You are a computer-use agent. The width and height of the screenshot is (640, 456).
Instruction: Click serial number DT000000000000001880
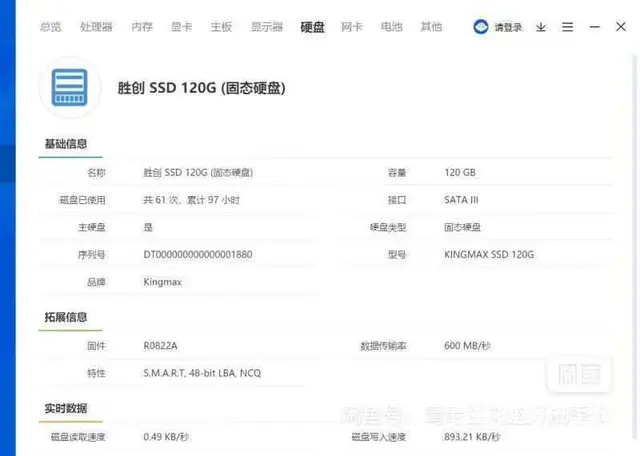tap(198, 255)
